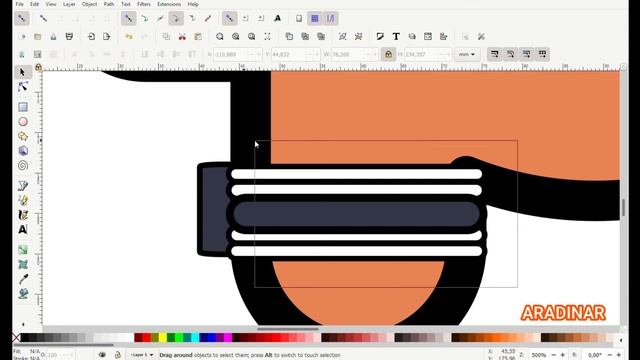
Task: Click the Export file icon
Action: (107, 37)
